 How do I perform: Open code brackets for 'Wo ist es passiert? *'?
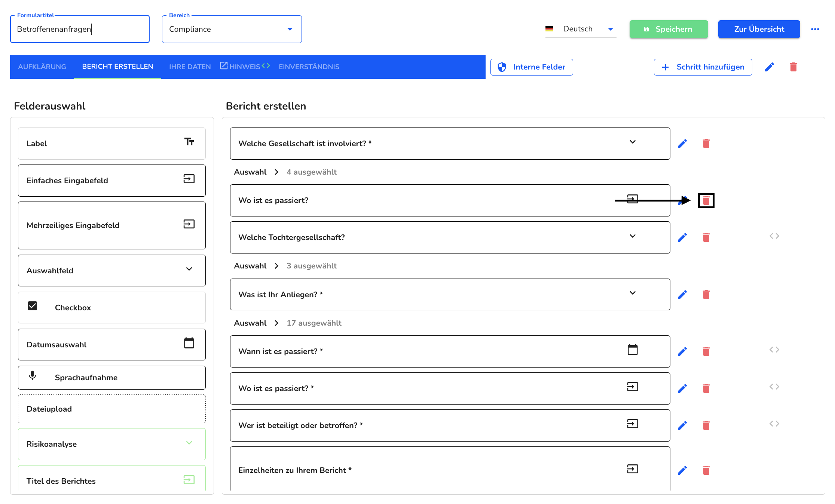[774, 387]
